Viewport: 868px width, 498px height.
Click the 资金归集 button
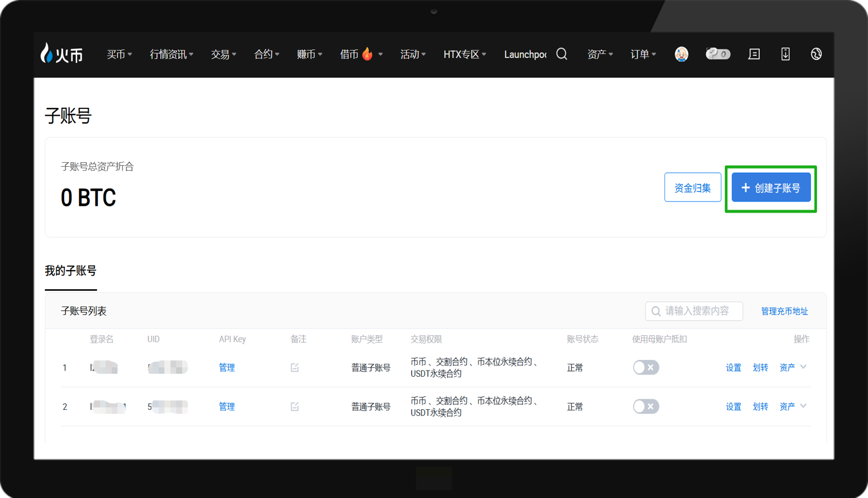[x=692, y=188]
